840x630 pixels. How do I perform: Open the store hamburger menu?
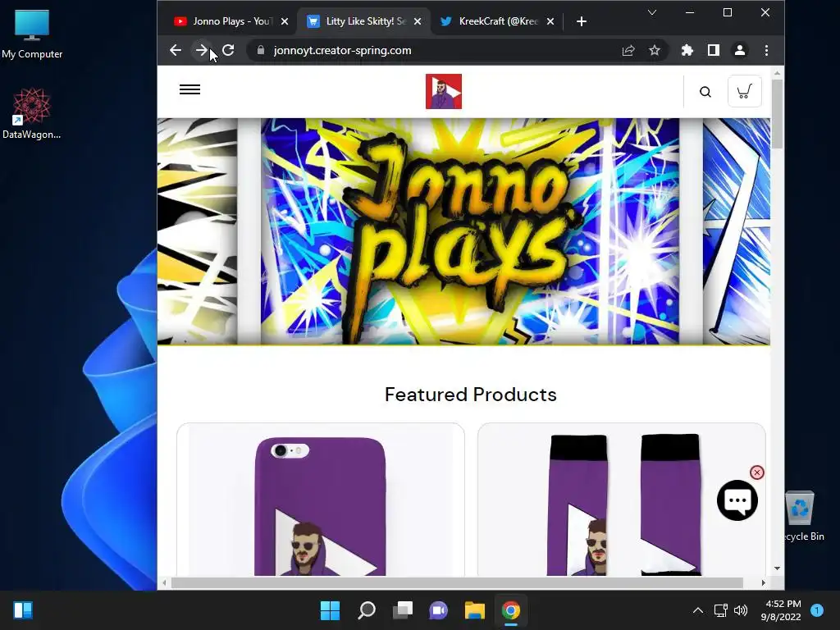coord(189,89)
